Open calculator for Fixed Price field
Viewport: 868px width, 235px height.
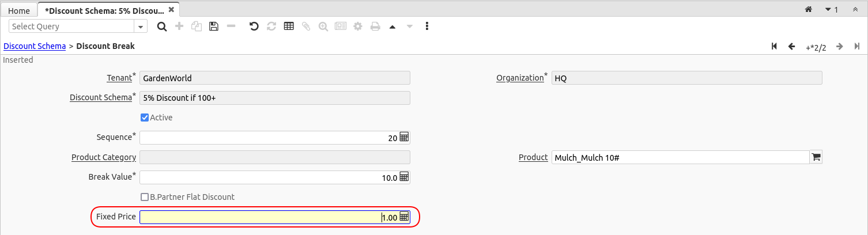(404, 217)
